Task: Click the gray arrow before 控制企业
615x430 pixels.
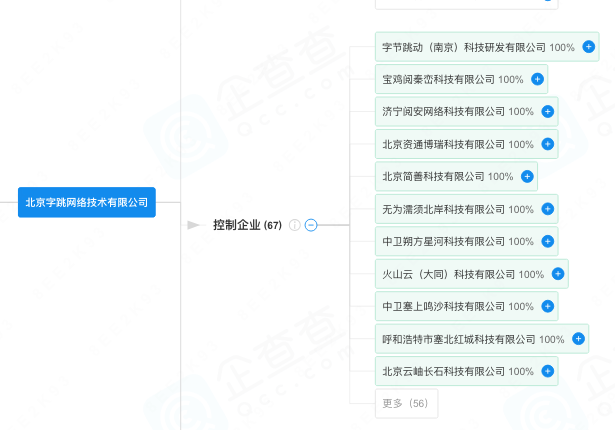Action: pos(193,225)
